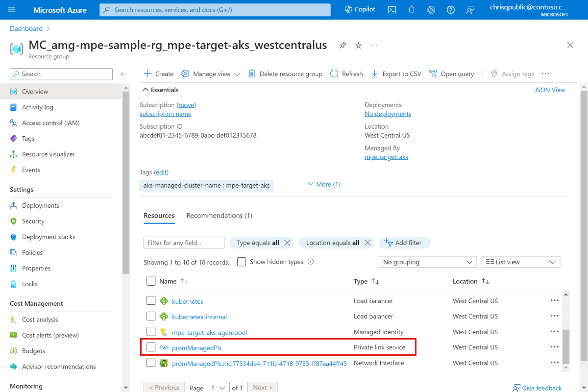Check the kubernetes row checkbox
This screenshot has height=392, width=588.
151,300
